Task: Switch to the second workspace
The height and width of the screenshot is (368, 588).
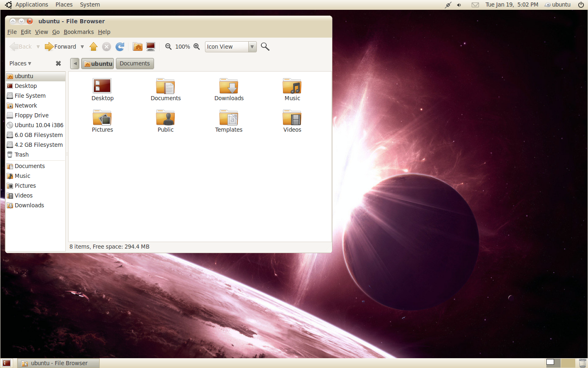Action: [x=568, y=363]
